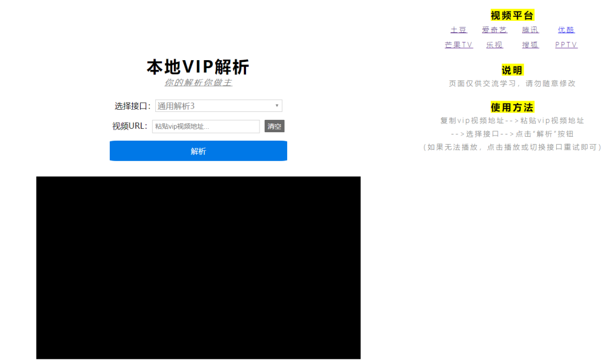Viewport: 608px width, 364px height.
Task: Click the 说明 highlighted heading
Action: 511,70
